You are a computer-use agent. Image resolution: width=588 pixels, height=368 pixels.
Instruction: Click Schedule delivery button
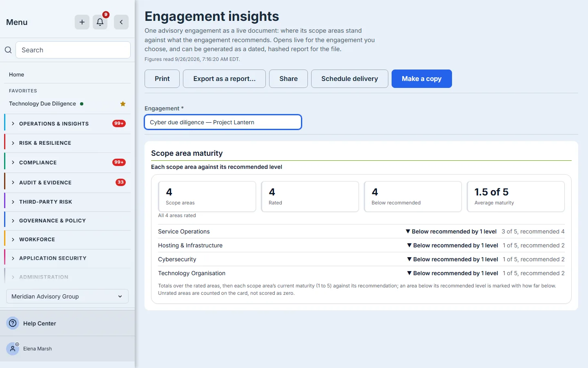350,79
